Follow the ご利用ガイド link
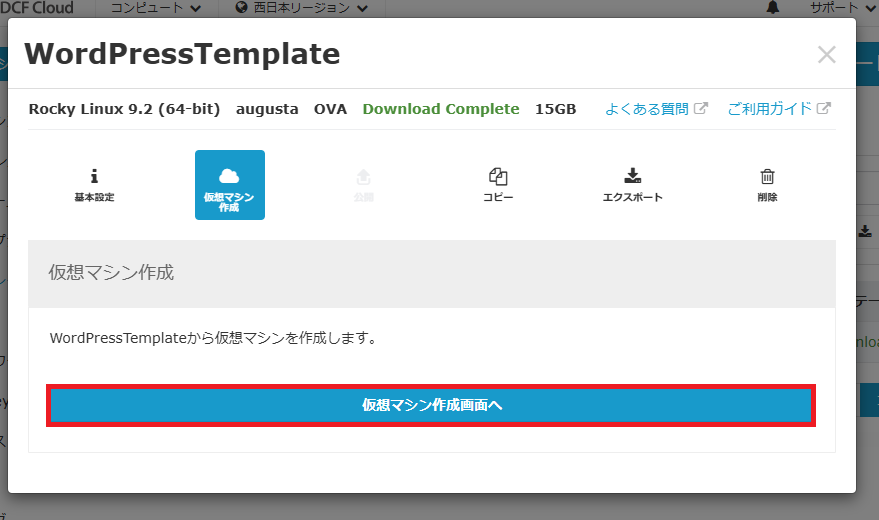 (771, 109)
